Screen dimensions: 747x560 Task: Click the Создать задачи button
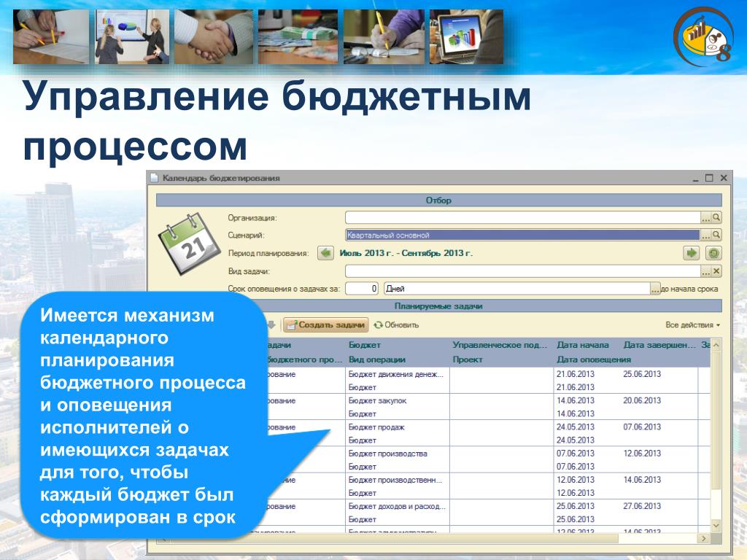(x=326, y=325)
